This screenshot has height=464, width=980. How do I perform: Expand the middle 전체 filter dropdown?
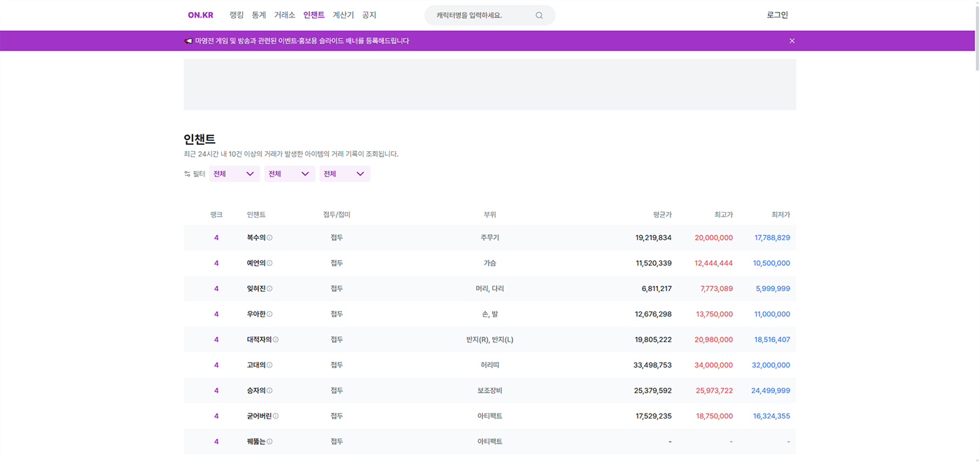coord(290,174)
